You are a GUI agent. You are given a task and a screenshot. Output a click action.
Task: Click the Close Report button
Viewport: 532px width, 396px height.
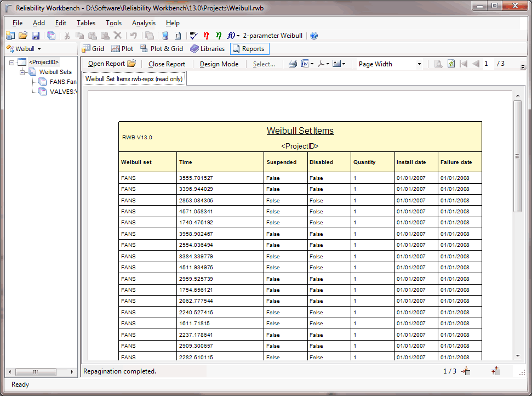point(167,64)
